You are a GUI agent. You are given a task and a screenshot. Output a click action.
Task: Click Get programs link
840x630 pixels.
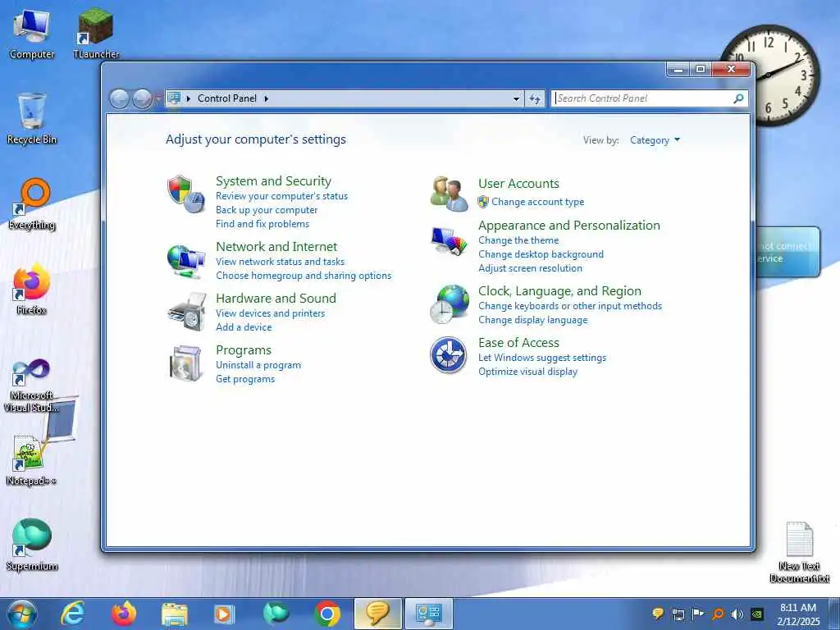(x=244, y=379)
